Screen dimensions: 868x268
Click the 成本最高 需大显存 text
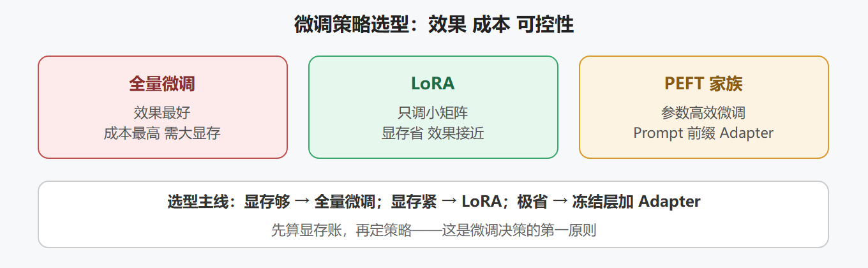(x=162, y=133)
